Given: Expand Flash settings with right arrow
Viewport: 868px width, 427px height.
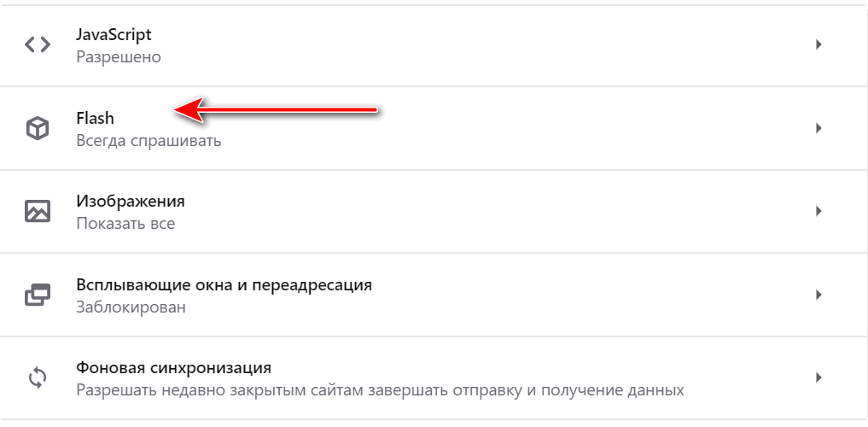Looking at the screenshot, I should [x=818, y=129].
